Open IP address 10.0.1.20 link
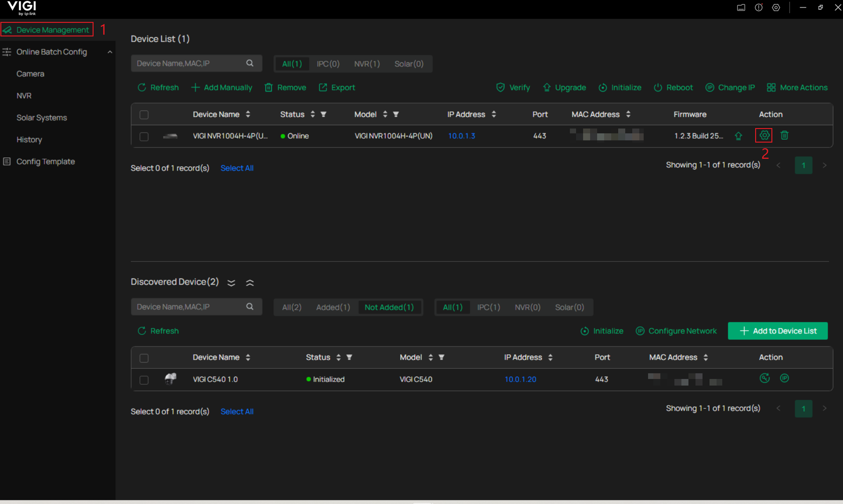 click(520, 379)
